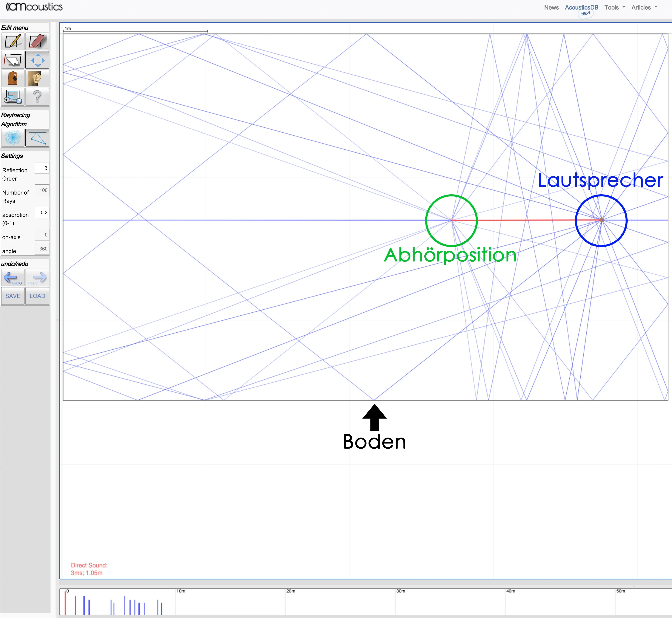This screenshot has width=672, height=618.
Task: Select the loudspeaker placement tool
Action: pyautogui.click(x=13, y=79)
